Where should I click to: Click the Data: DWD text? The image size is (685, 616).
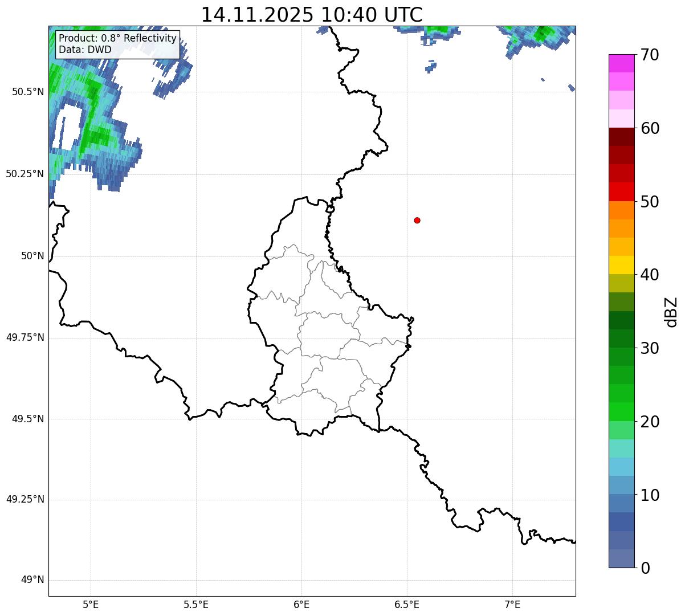pos(85,50)
